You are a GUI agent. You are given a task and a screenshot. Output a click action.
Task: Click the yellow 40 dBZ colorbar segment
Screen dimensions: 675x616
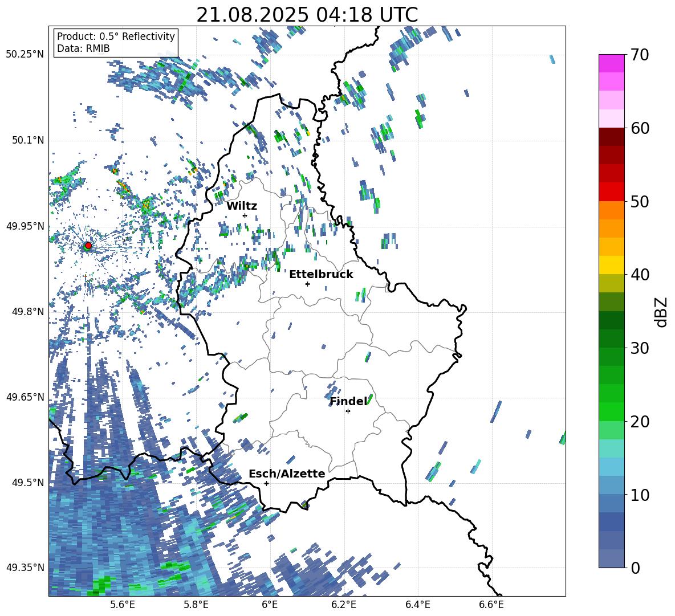click(611, 265)
